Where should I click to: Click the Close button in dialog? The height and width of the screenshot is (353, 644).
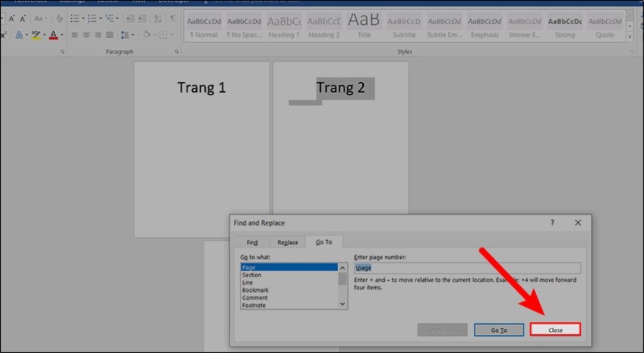tap(555, 330)
